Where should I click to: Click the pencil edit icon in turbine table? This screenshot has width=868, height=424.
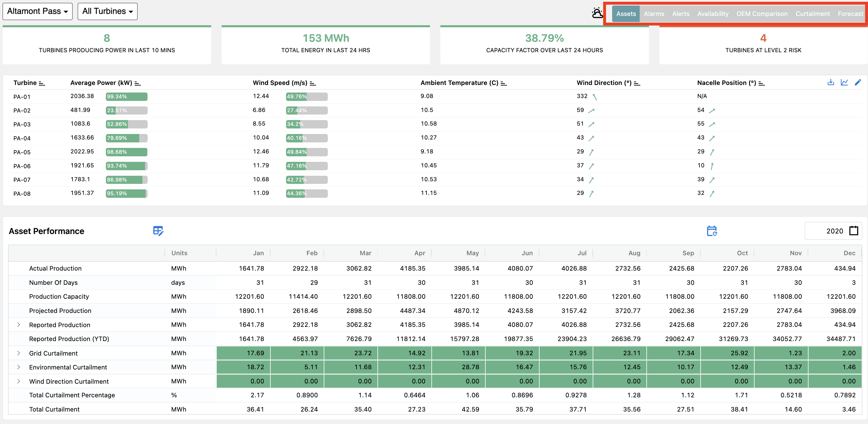(858, 82)
